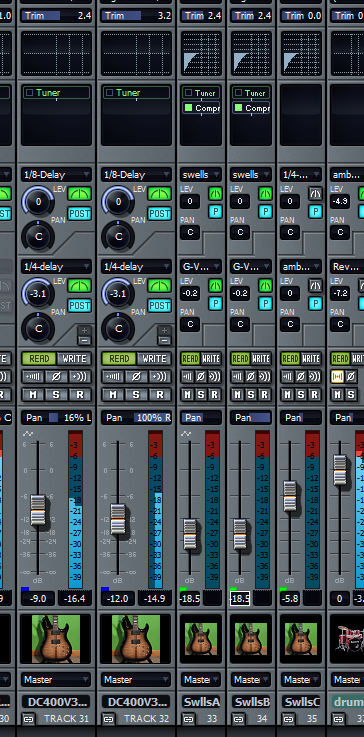The width and height of the screenshot is (364, 737).
Task: Click the Track 31 volume fader handle
Action: coord(38,510)
